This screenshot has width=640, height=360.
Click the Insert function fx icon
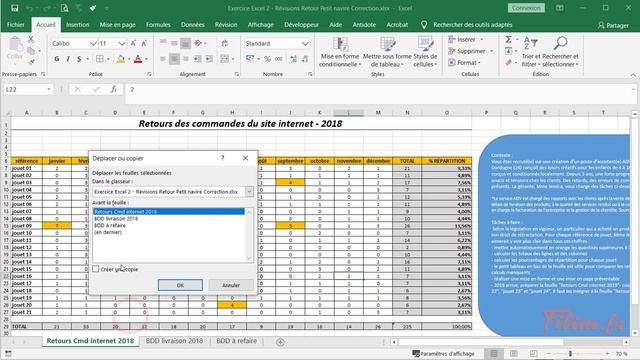(113, 89)
